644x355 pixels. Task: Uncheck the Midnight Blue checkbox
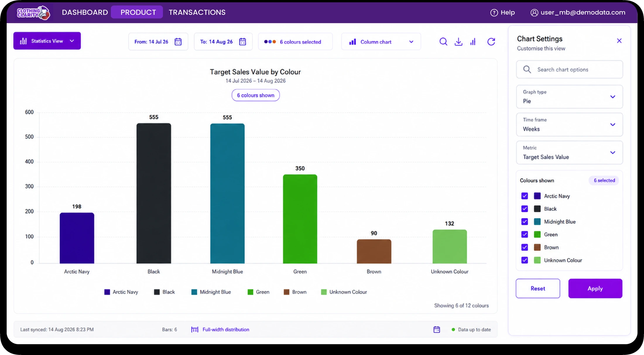point(525,222)
